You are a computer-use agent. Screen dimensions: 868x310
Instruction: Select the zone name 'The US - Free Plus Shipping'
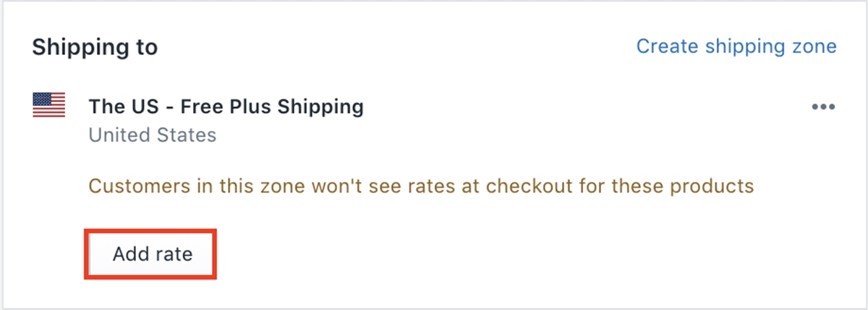coord(226,107)
